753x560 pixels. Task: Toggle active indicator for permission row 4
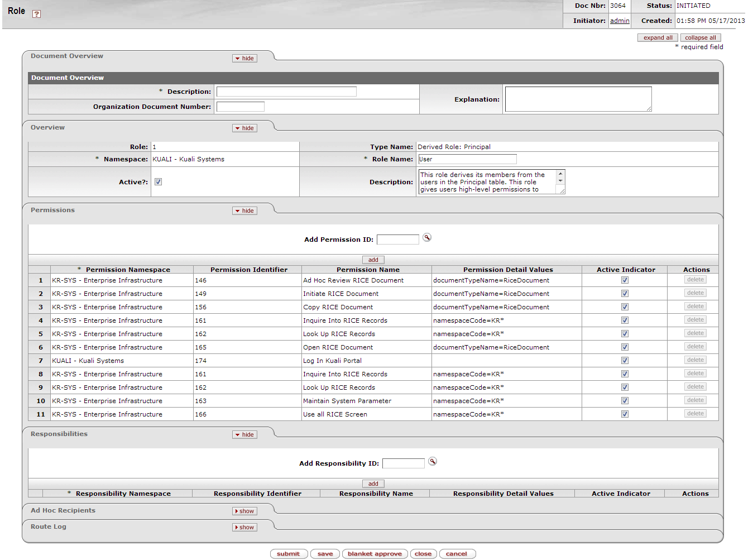pyautogui.click(x=625, y=320)
